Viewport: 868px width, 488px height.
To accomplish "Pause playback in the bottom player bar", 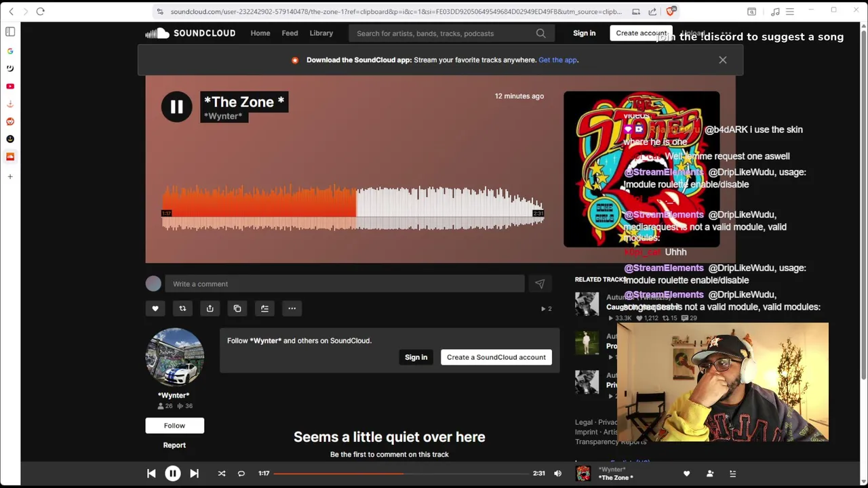I will pyautogui.click(x=173, y=474).
